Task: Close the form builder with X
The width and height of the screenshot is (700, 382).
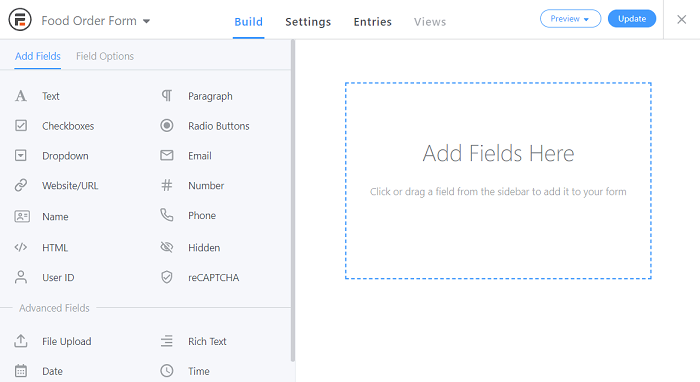Action: pyautogui.click(x=682, y=19)
